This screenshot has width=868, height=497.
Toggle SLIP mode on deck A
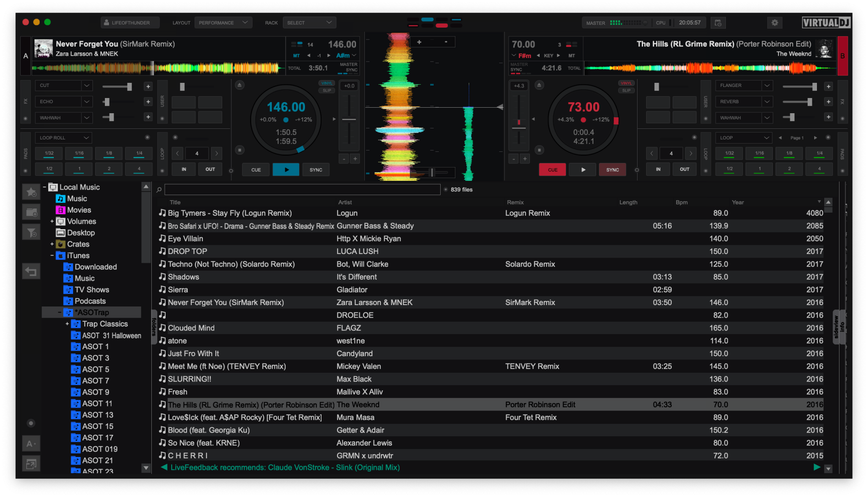tap(327, 90)
